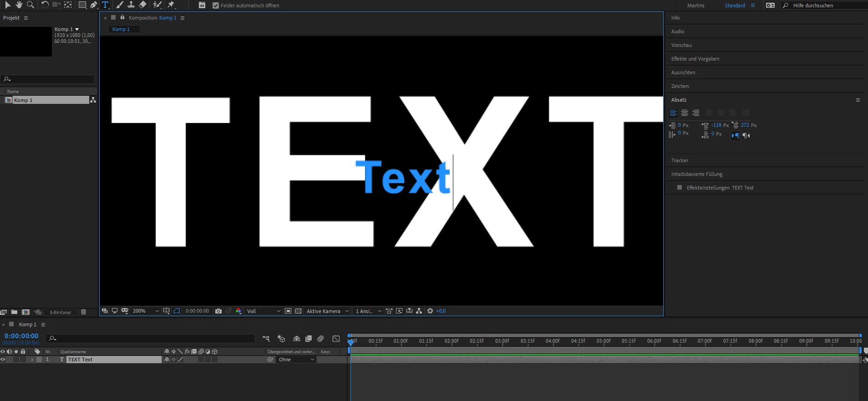This screenshot has height=401, width=868.
Task: Select the Roto Brush tool
Action: (157, 5)
